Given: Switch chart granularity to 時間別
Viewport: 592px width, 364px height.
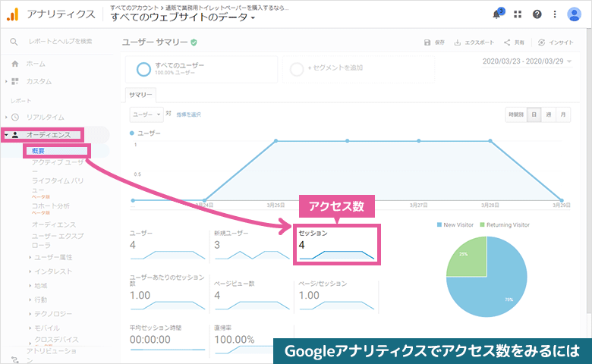Looking at the screenshot, I should click(x=516, y=115).
